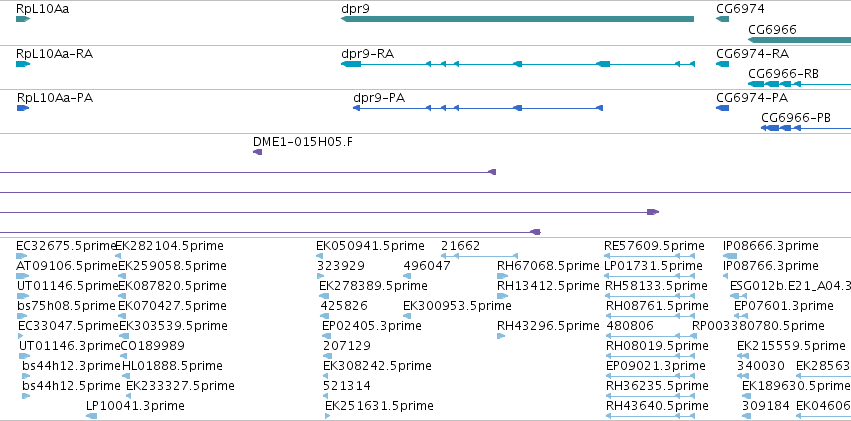Click EK215559.5prime label
Screen dimensions: 851x421
(x=791, y=346)
